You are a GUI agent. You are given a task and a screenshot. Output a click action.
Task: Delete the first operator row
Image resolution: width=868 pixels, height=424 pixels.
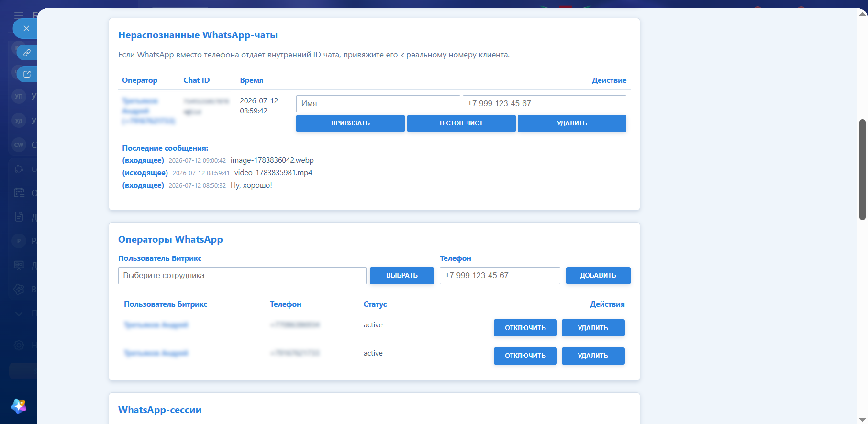[593, 328]
